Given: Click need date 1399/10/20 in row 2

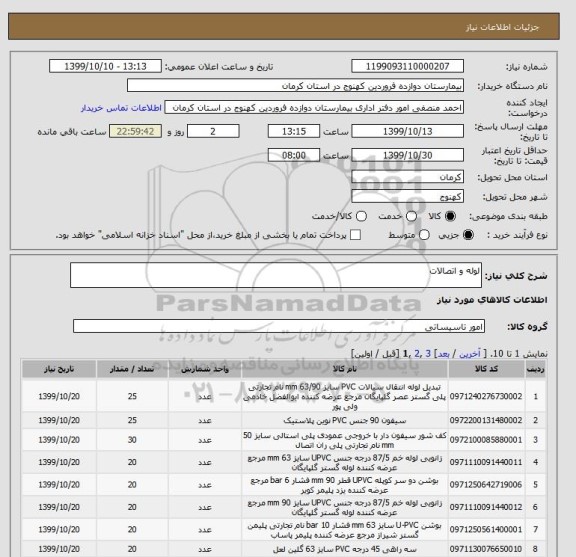Looking at the screenshot, I should [x=59, y=420].
